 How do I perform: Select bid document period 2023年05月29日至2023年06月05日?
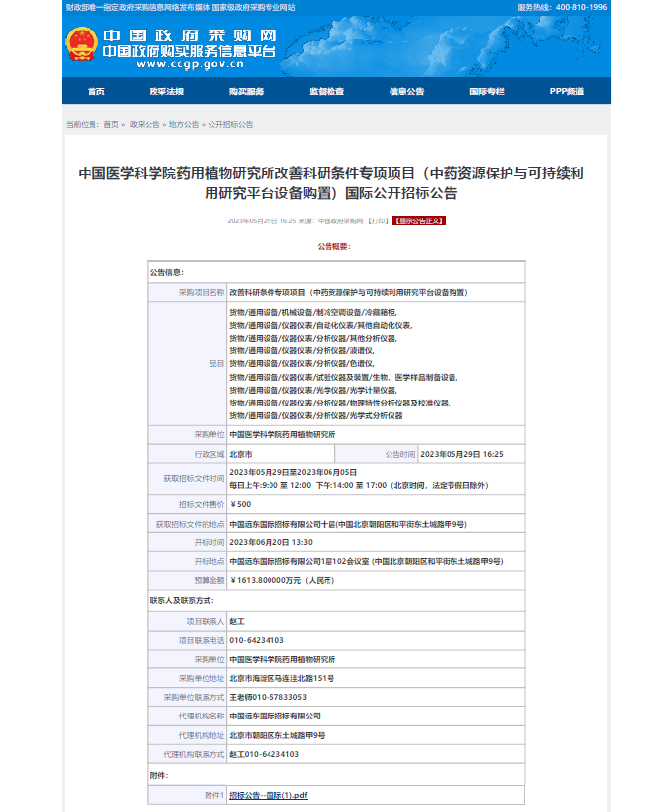coord(293,472)
